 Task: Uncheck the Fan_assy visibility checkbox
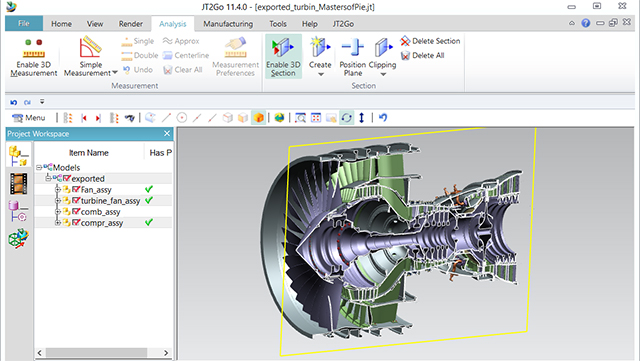(76, 189)
